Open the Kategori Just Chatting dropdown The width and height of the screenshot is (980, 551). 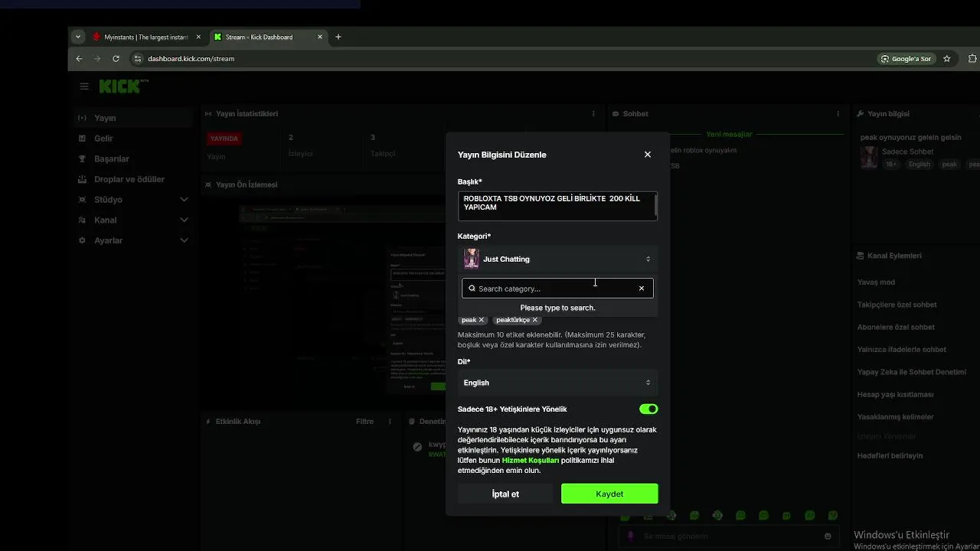[x=557, y=259]
